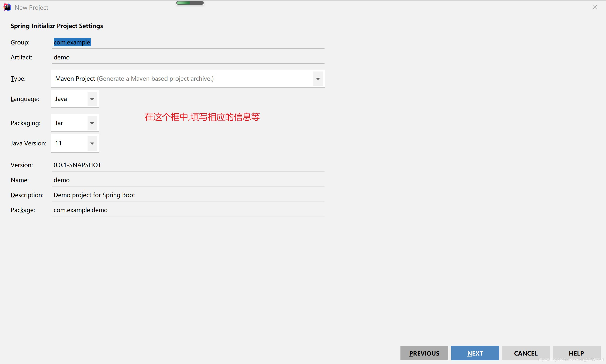Select the Maven Project type combo box
Screen dimensions: 606x364
click(188, 79)
